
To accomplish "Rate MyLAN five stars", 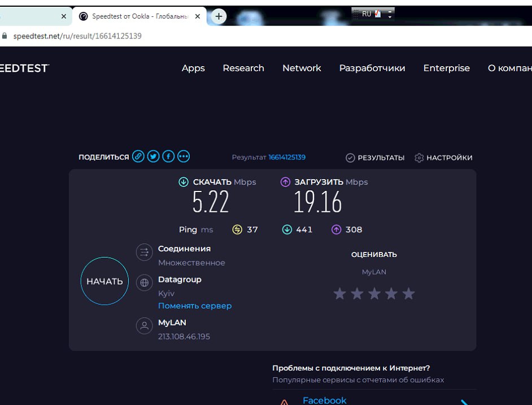I will pyautogui.click(x=408, y=293).
